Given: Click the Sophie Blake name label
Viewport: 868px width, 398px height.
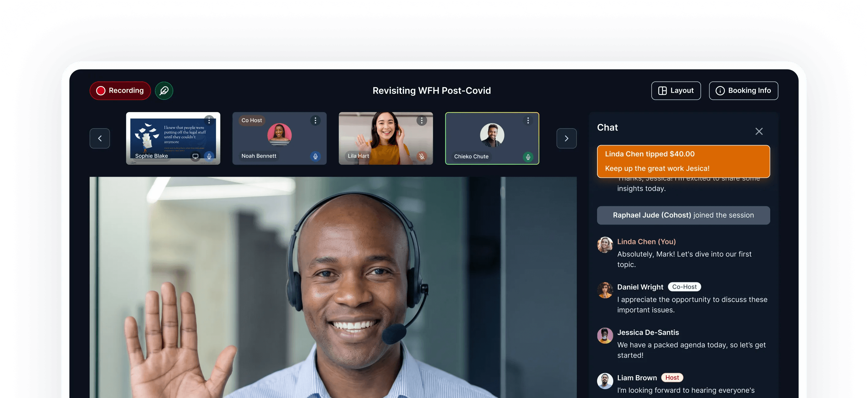Looking at the screenshot, I should [151, 156].
